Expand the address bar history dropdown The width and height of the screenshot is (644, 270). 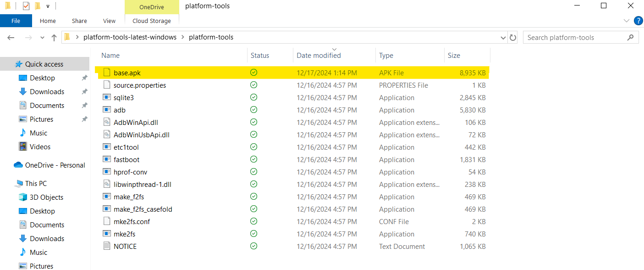pyautogui.click(x=503, y=38)
